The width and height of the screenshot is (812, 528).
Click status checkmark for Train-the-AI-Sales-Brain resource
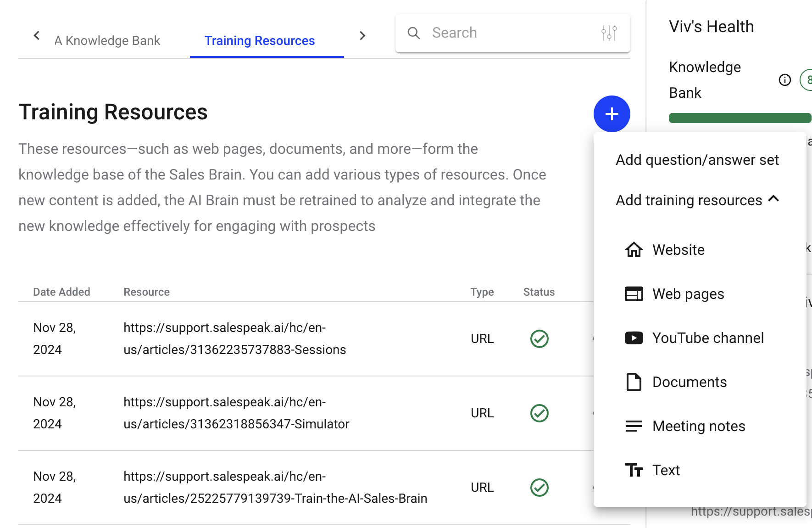(x=539, y=488)
